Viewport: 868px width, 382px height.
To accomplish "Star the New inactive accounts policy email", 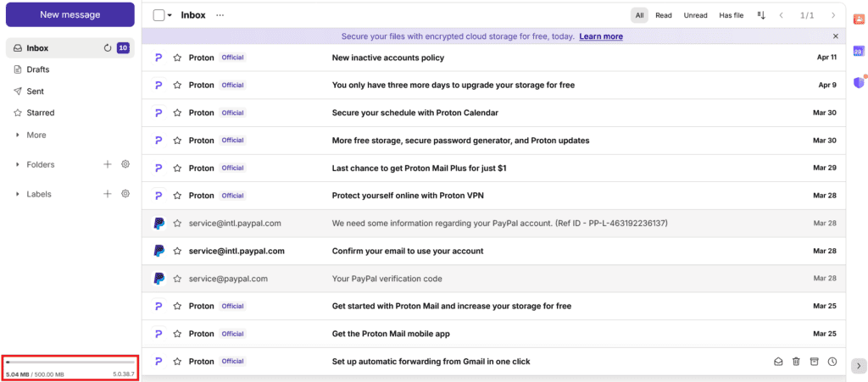I will tap(177, 58).
